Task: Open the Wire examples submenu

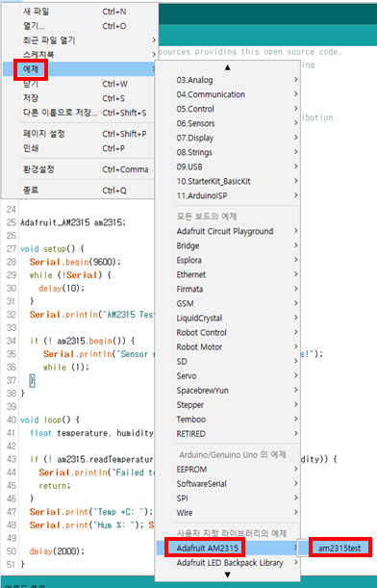Action: [x=228, y=513]
